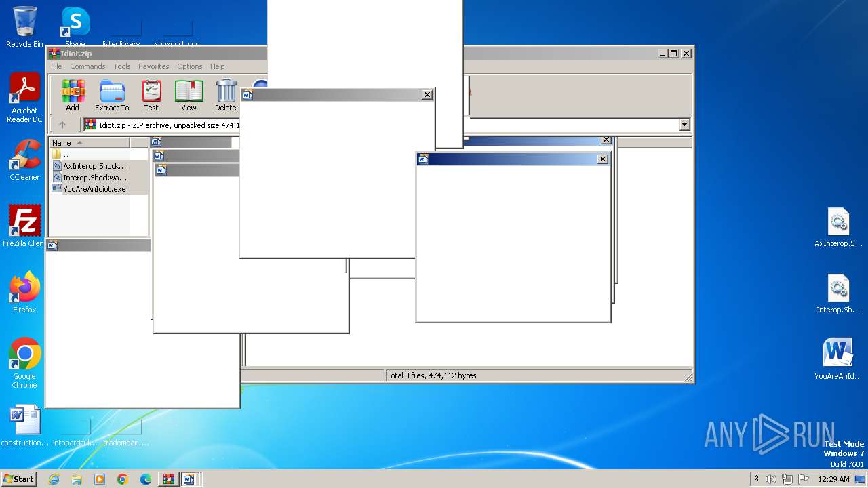Open FileZilla Client desktop icon
Screen dimensions: 868x488
(24, 226)
